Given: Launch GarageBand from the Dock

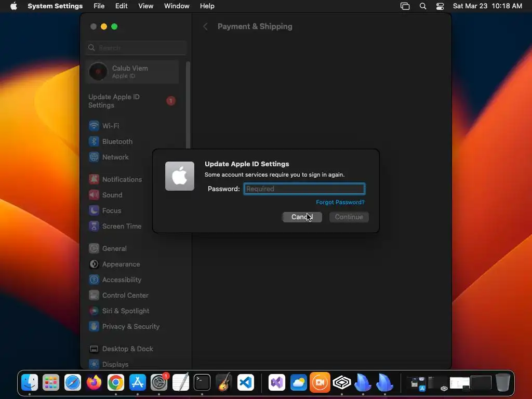Looking at the screenshot, I should [x=223, y=382].
